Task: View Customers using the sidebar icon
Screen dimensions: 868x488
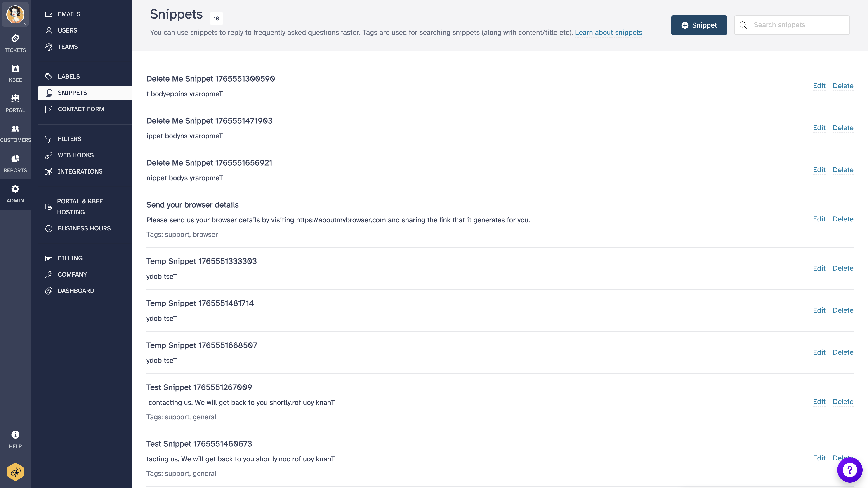Action: pos(15,132)
